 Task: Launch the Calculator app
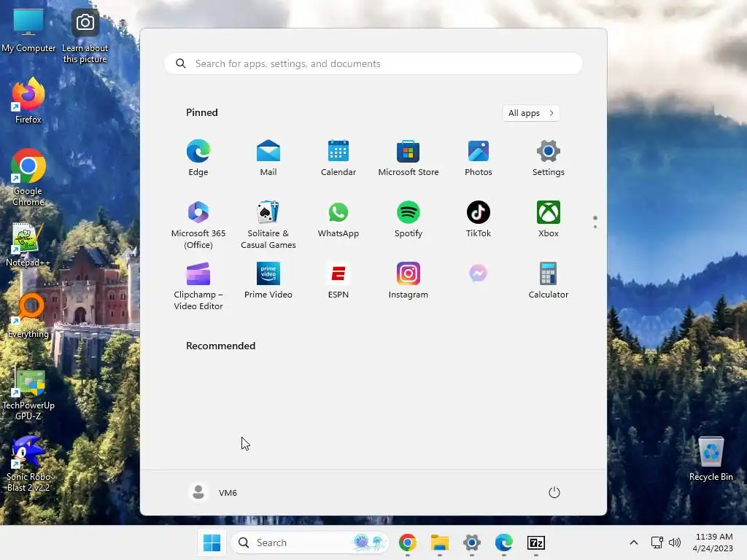(549, 281)
